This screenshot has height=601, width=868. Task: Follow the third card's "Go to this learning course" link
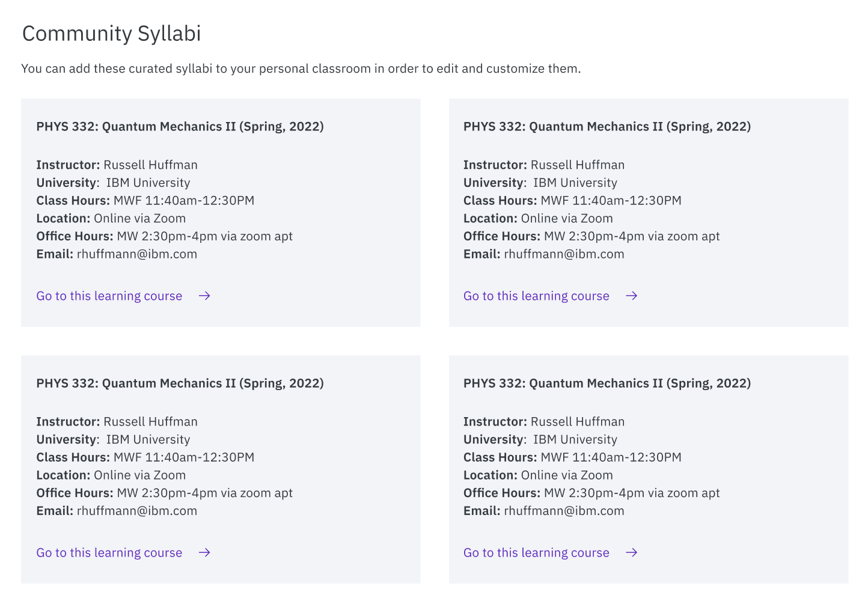109,552
